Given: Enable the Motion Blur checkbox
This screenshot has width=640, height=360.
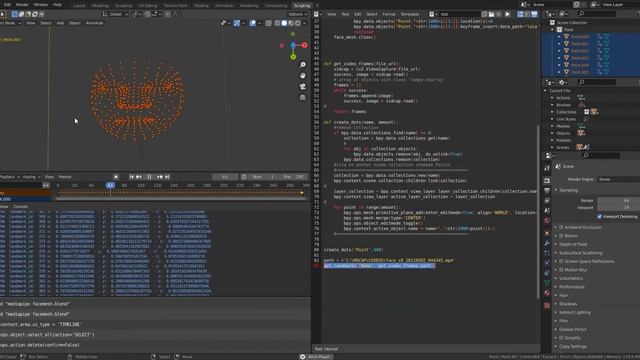Looking at the screenshot, I should click(x=561, y=270).
